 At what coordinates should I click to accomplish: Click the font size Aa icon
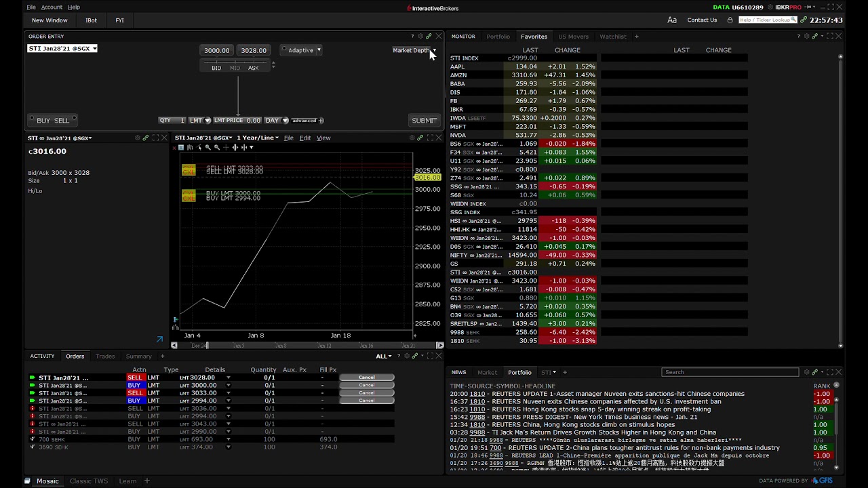pos(672,20)
